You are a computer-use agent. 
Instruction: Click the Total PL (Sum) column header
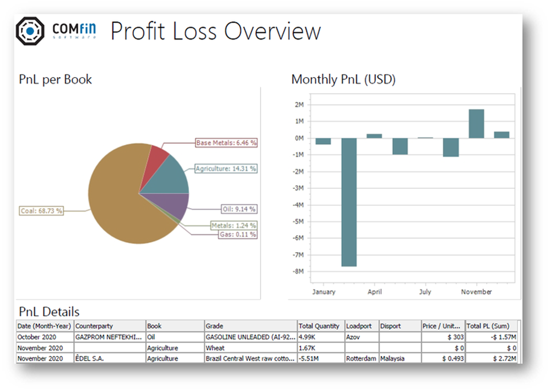coord(491,326)
